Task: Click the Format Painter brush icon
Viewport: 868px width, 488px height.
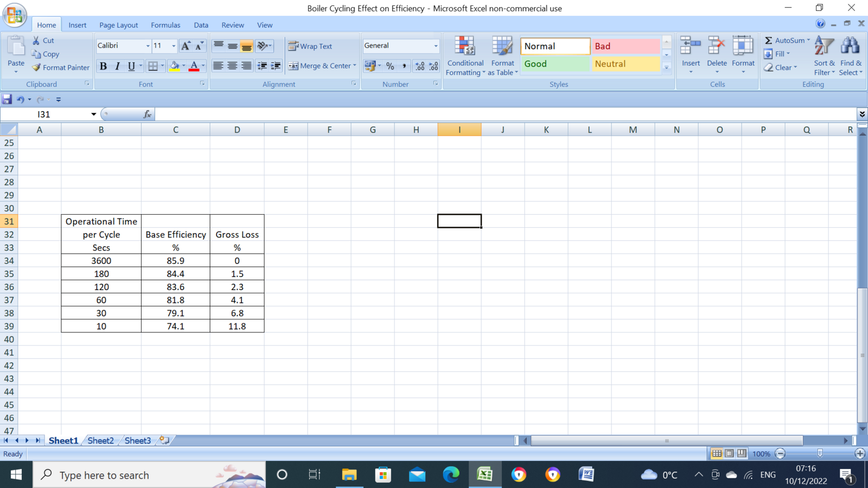Action: point(36,68)
